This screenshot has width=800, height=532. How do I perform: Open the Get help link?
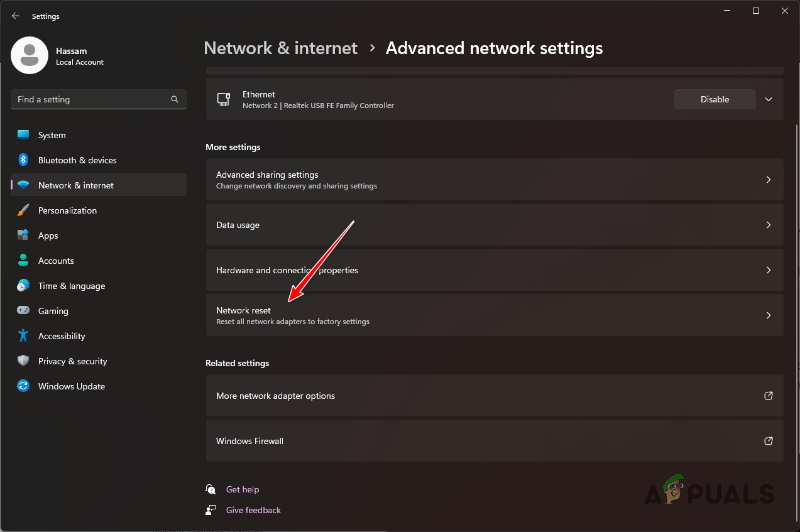(243, 489)
